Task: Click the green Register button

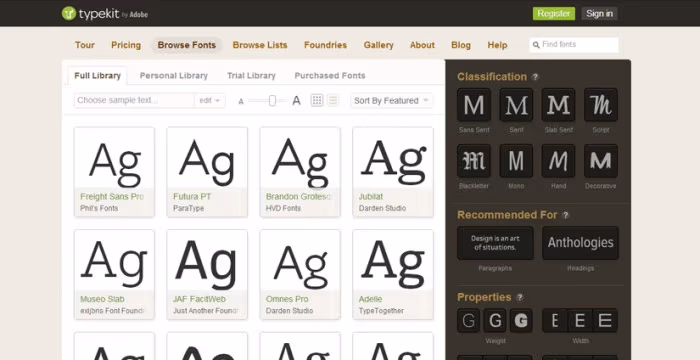Action: 554,13
